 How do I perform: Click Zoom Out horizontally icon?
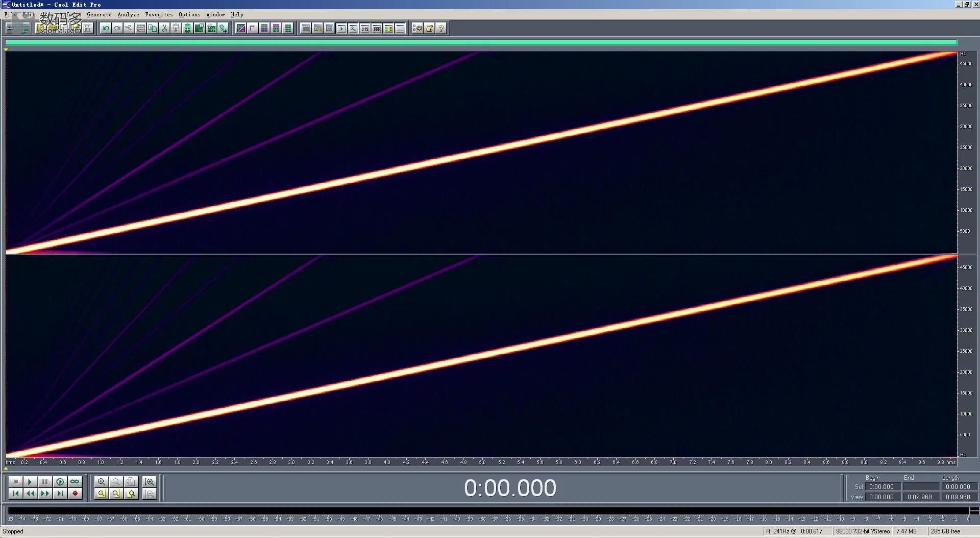[116, 481]
